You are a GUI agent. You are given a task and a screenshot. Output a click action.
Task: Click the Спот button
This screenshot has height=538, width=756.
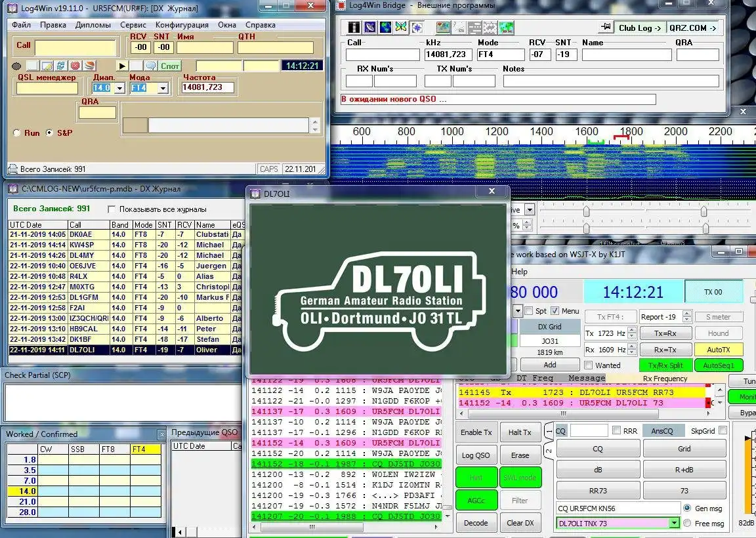pyautogui.click(x=170, y=66)
